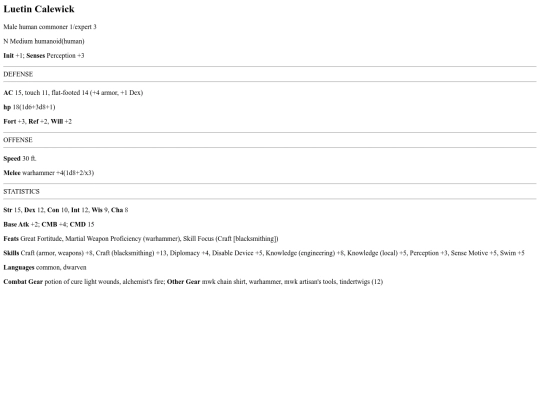Select the OFFENSE section header

click(x=18, y=140)
